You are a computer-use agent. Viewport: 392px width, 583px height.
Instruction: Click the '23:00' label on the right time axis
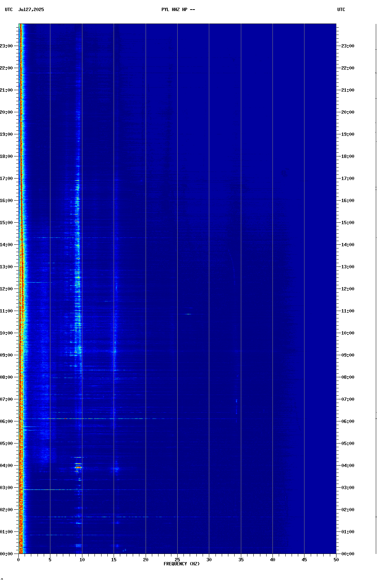(348, 46)
